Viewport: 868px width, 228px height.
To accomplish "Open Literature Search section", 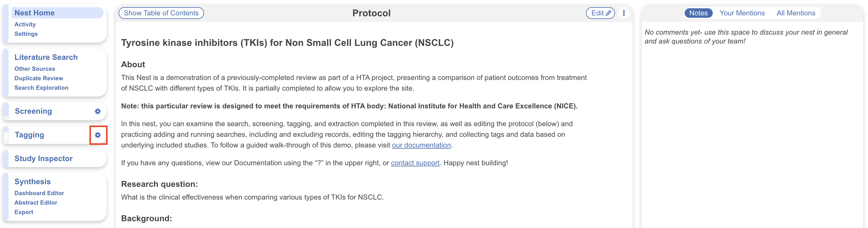I will 46,57.
